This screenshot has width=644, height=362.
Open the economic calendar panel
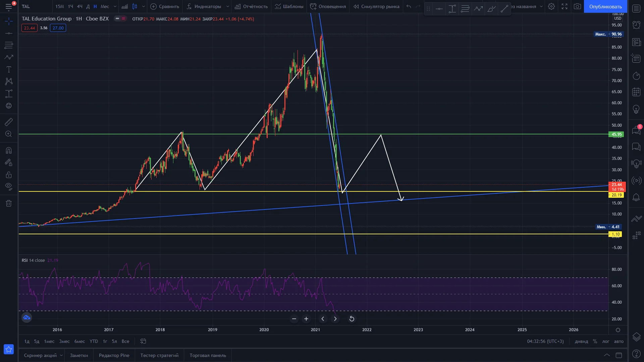tap(636, 92)
